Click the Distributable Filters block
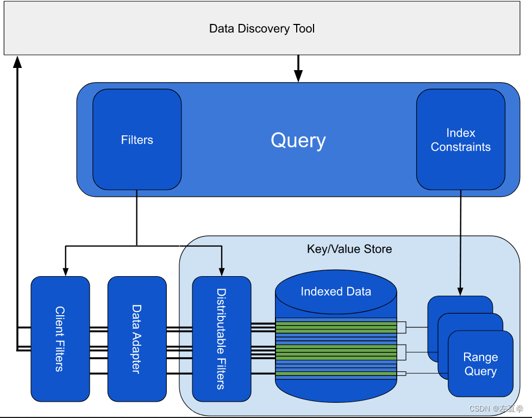 click(x=222, y=339)
